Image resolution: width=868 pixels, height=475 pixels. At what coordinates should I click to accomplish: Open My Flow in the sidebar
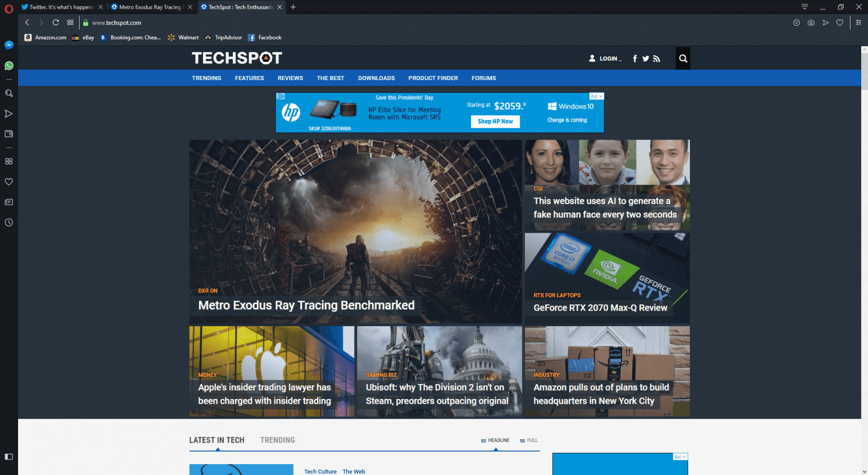point(9,114)
